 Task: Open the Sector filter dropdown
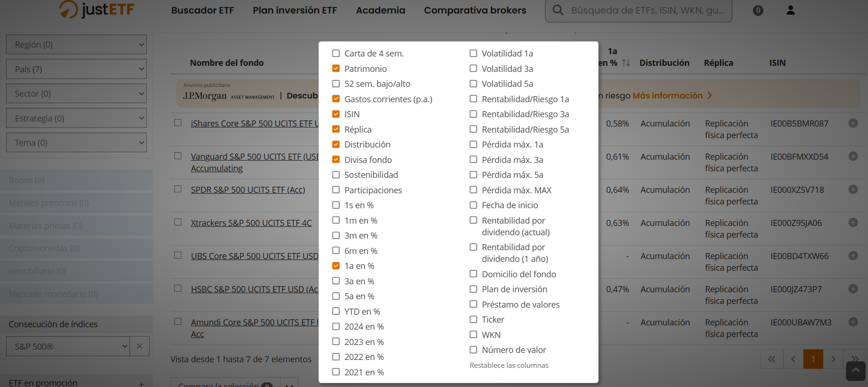point(76,93)
